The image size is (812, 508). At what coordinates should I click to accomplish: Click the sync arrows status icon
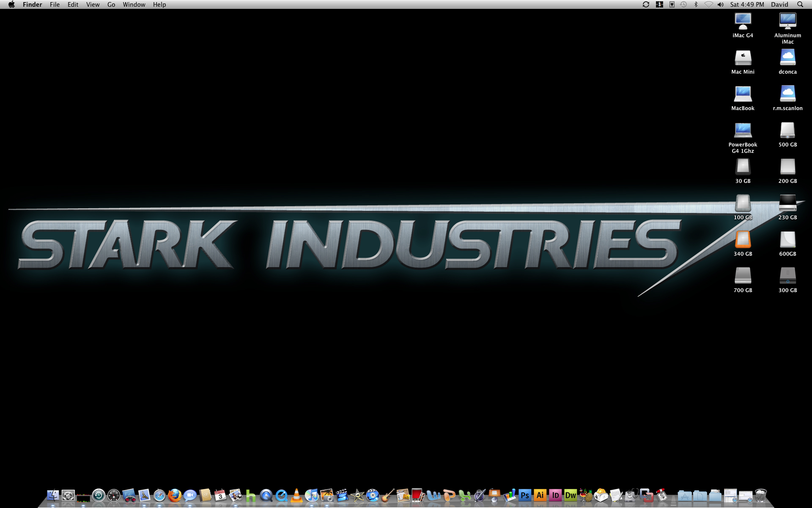[x=646, y=4]
